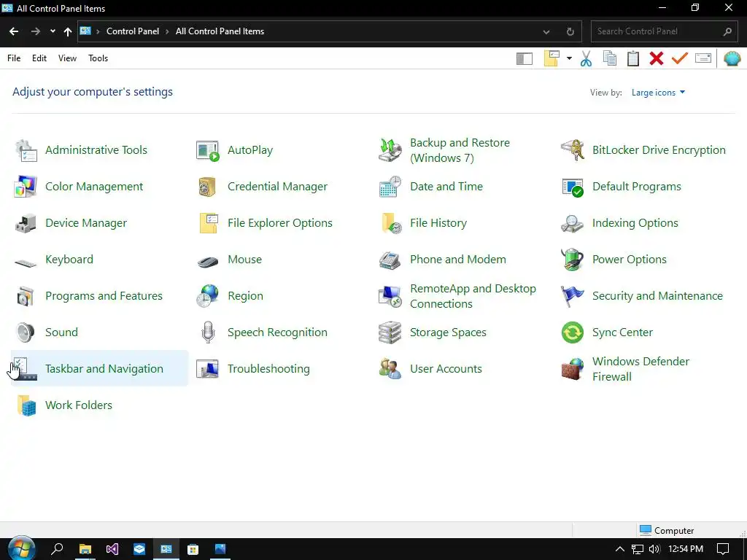Open Programs and Features icon
The width and height of the screenshot is (747, 560).
click(x=26, y=296)
